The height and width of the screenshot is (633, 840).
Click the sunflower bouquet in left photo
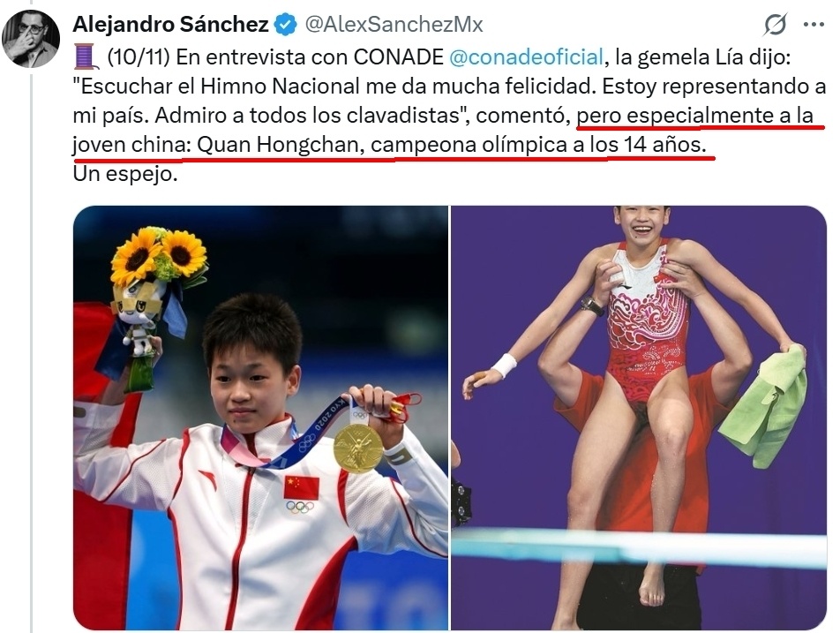[159, 256]
